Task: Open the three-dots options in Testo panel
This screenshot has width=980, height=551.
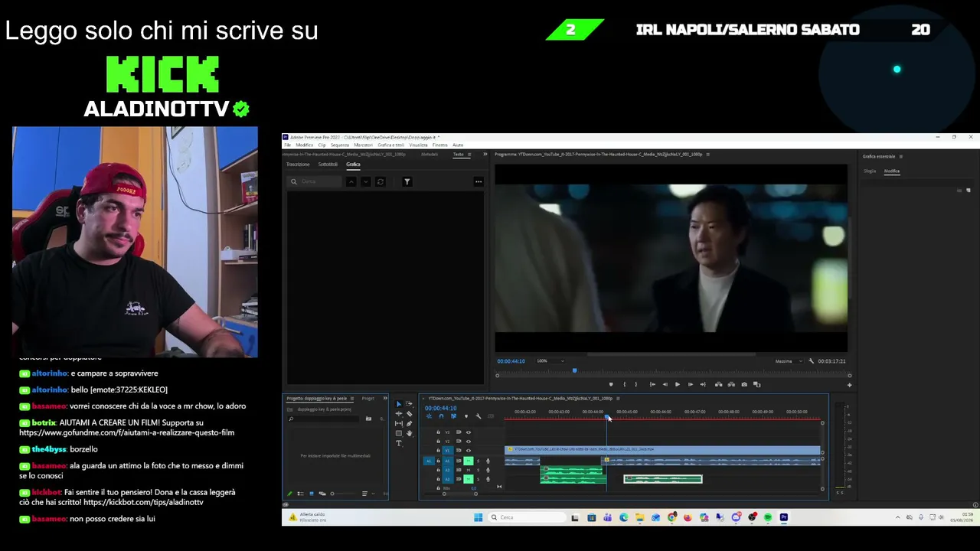Action: coord(479,181)
